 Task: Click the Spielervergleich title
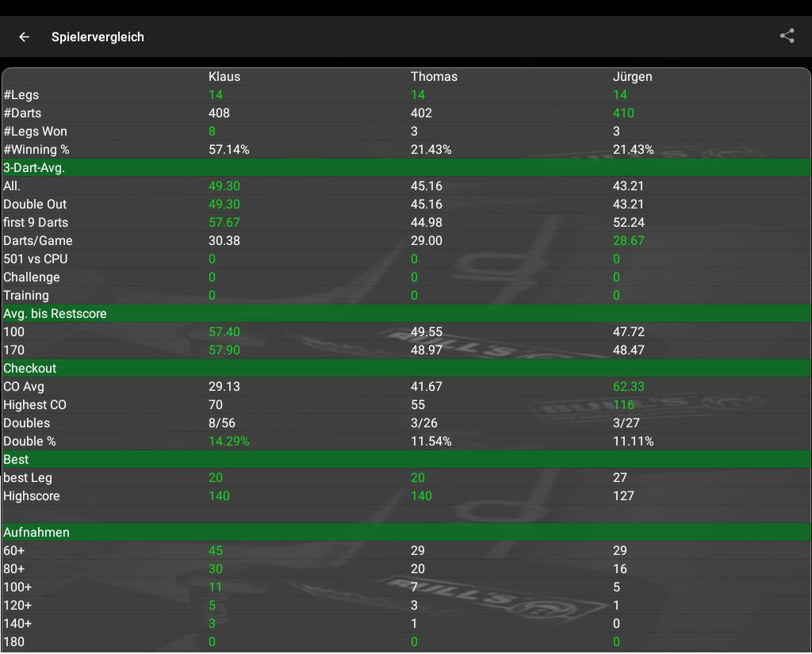pos(98,37)
